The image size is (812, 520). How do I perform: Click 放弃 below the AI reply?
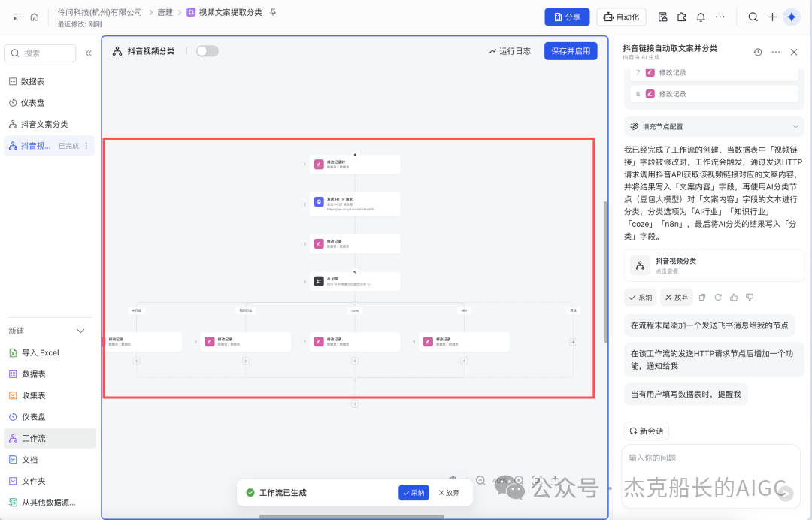coord(677,298)
